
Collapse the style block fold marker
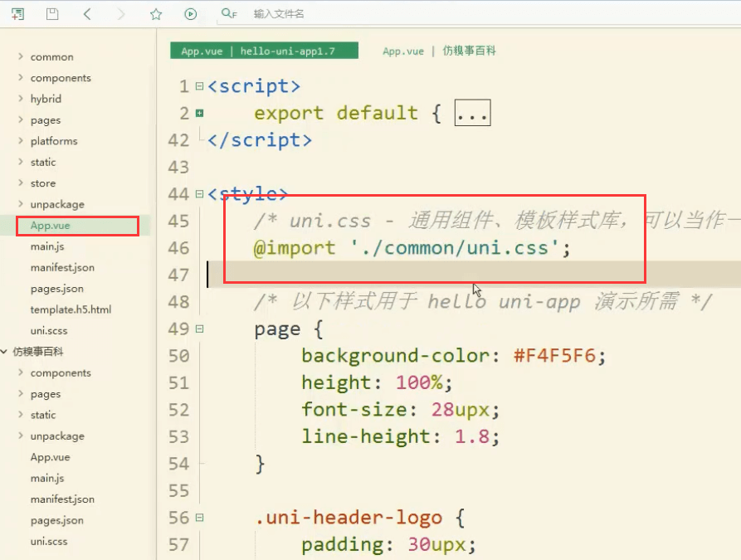[199, 194]
